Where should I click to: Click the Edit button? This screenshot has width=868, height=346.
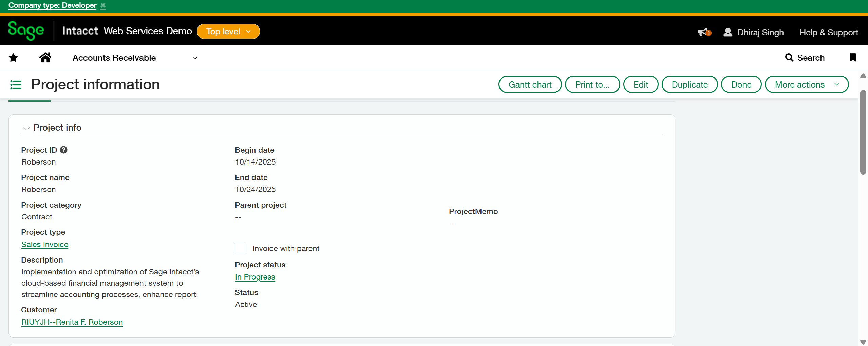coord(640,84)
